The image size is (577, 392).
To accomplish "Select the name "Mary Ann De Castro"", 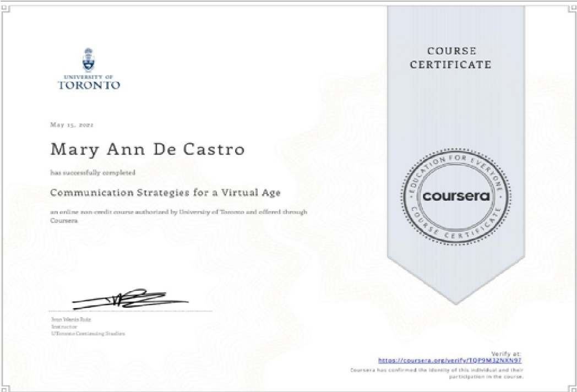I will [x=147, y=149].
